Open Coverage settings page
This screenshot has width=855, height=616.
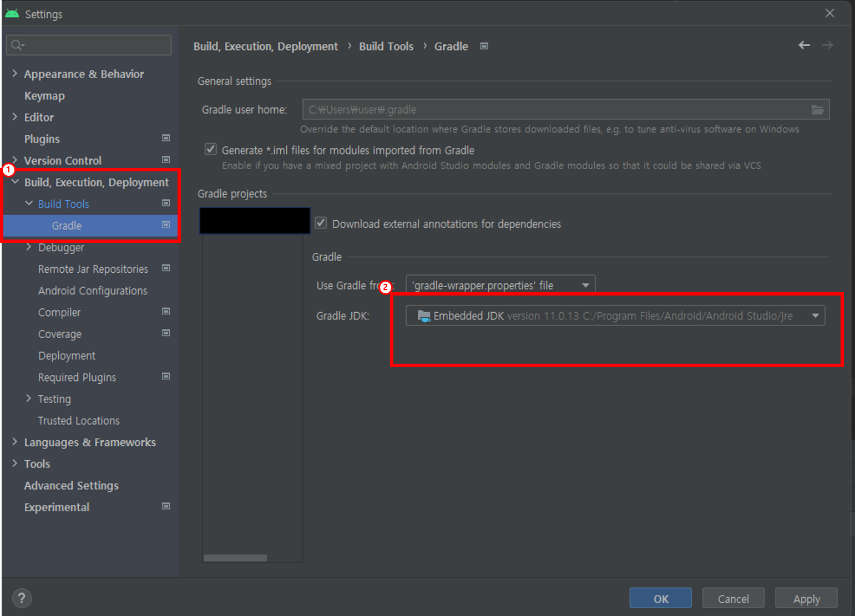click(x=60, y=334)
